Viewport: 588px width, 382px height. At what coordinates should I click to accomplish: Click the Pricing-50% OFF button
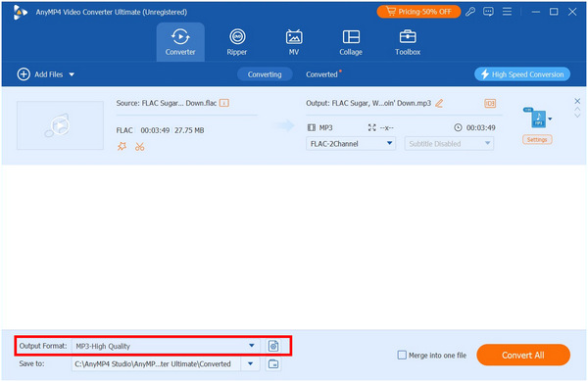pos(418,12)
